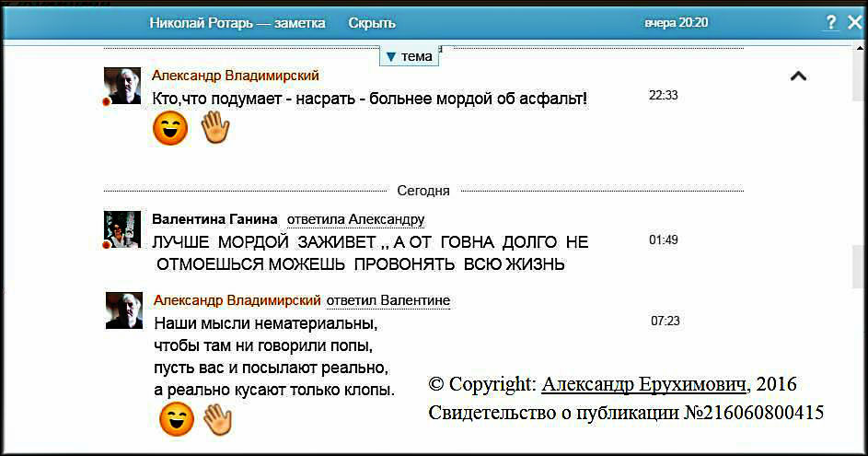Viewport: 868px width, 456px height.
Task: Click Александр Владимирский avatar in 07:23 reply
Action: pyautogui.click(x=124, y=310)
